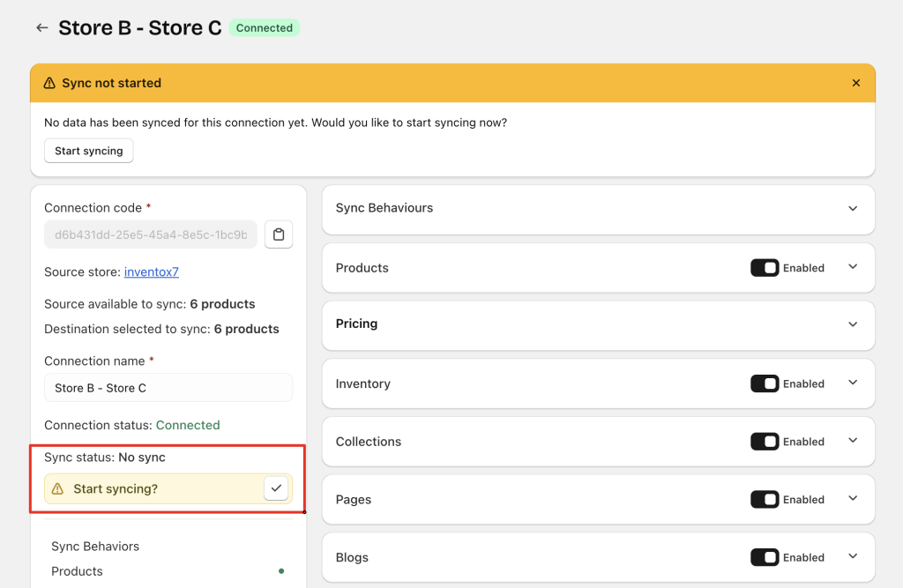903x588 pixels.
Task: Expand the Products section chevron
Action: (x=852, y=267)
